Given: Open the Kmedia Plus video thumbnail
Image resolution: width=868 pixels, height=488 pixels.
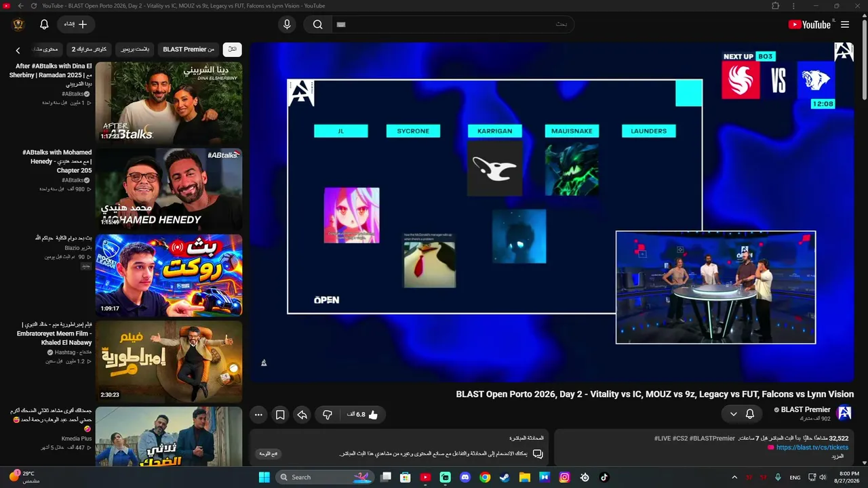Looking at the screenshot, I should click(169, 436).
